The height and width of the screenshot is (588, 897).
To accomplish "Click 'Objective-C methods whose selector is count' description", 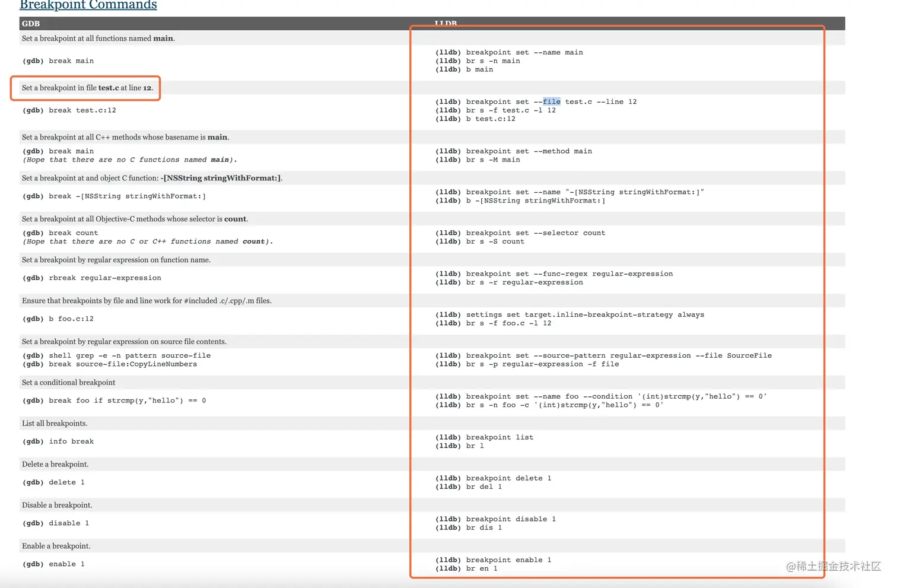I will tap(135, 219).
